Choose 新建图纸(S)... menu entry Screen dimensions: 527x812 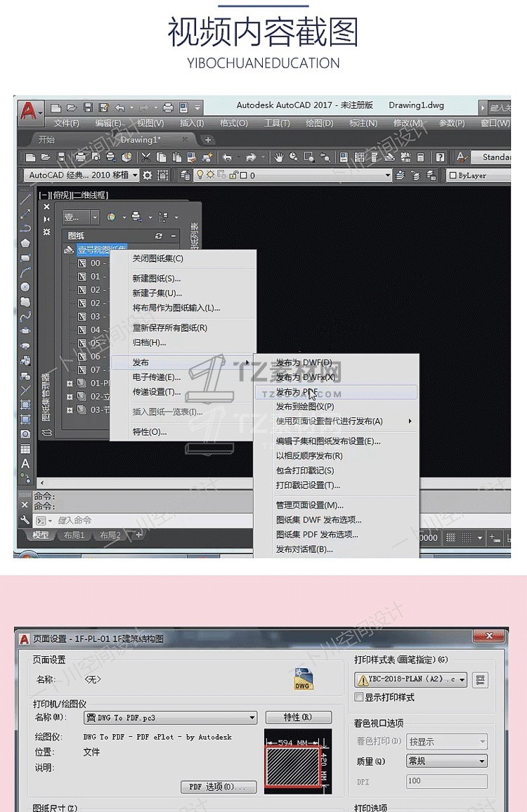pos(157,279)
